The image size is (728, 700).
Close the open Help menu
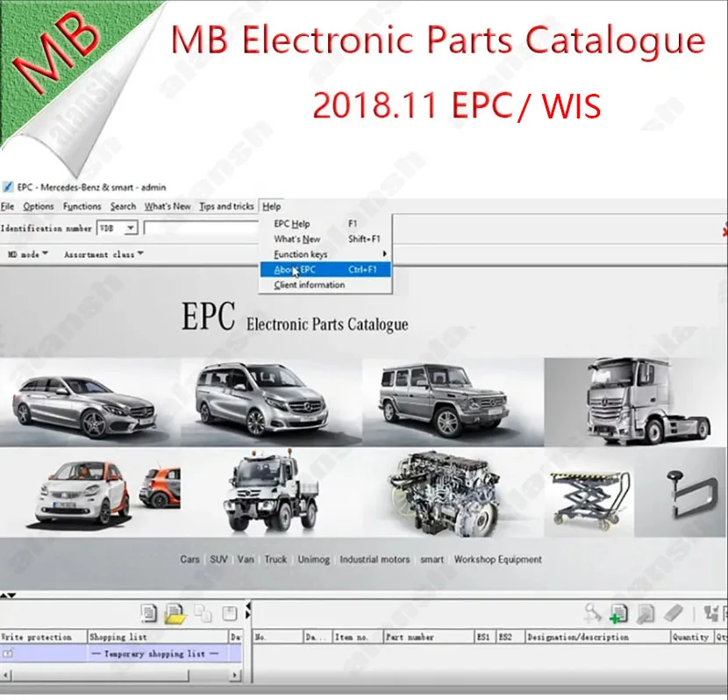click(x=272, y=206)
